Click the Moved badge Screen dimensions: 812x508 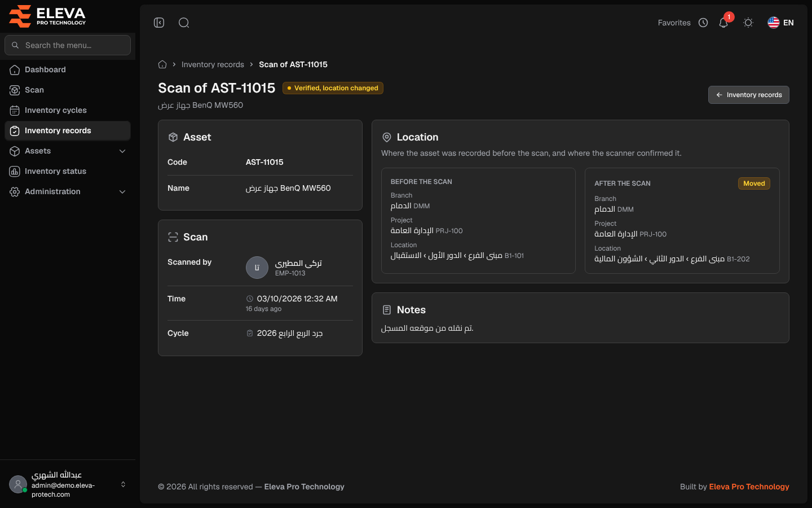pos(754,183)
